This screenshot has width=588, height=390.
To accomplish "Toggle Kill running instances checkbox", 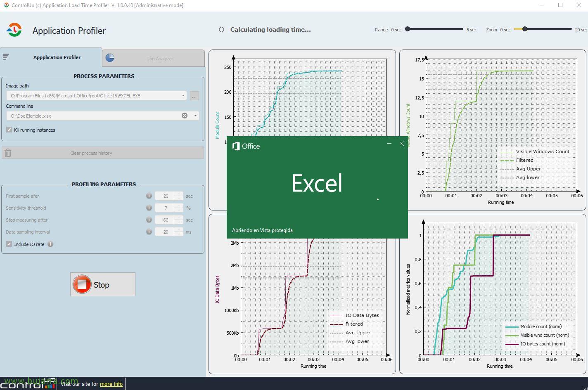I will (9, 130).
